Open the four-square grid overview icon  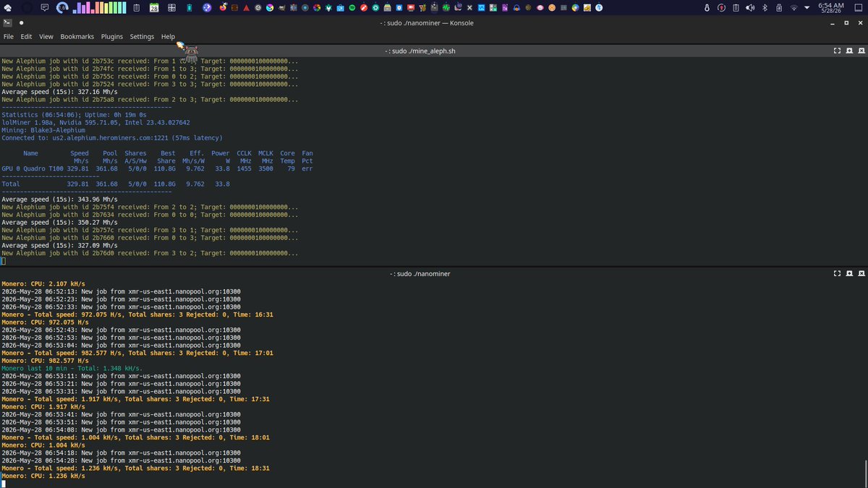[x=171, y=7]
